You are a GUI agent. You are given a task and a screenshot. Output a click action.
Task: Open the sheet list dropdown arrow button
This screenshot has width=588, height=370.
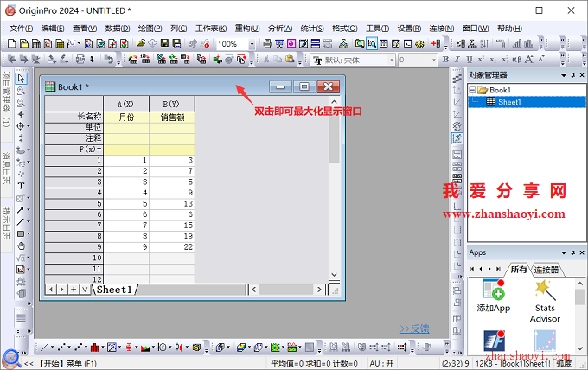point(85,290)
